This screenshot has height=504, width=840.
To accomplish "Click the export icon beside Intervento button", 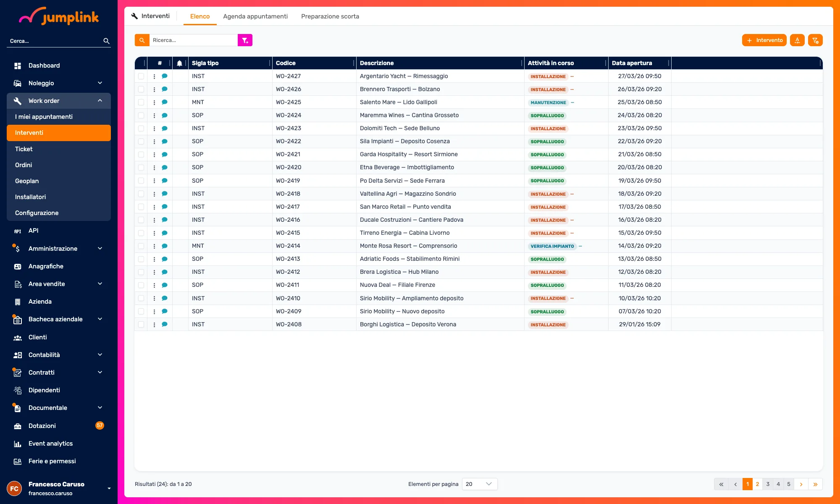I will pyautogui.click(x=797, y=40).
